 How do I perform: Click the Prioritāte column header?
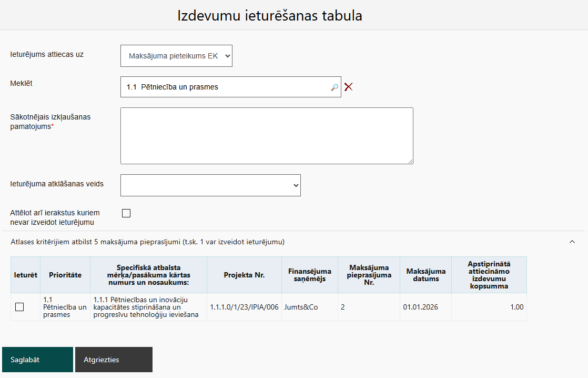[65, 275]
